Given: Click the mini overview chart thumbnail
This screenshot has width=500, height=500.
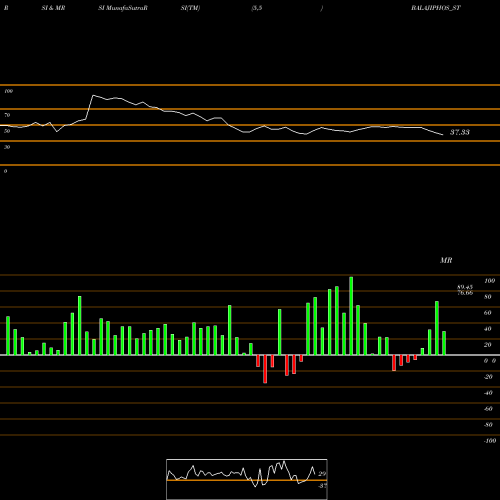Looking at the screenshot, I should point(247,479).
